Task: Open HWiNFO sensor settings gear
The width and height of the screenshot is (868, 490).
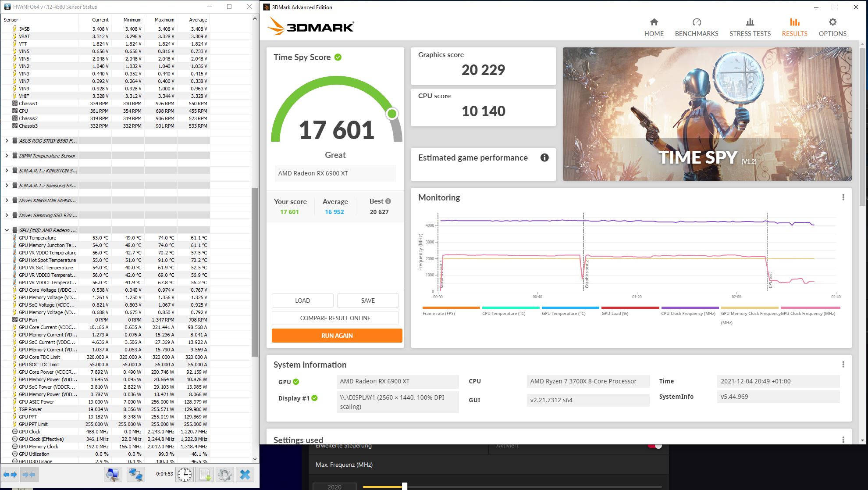Action: pos(225,475)
